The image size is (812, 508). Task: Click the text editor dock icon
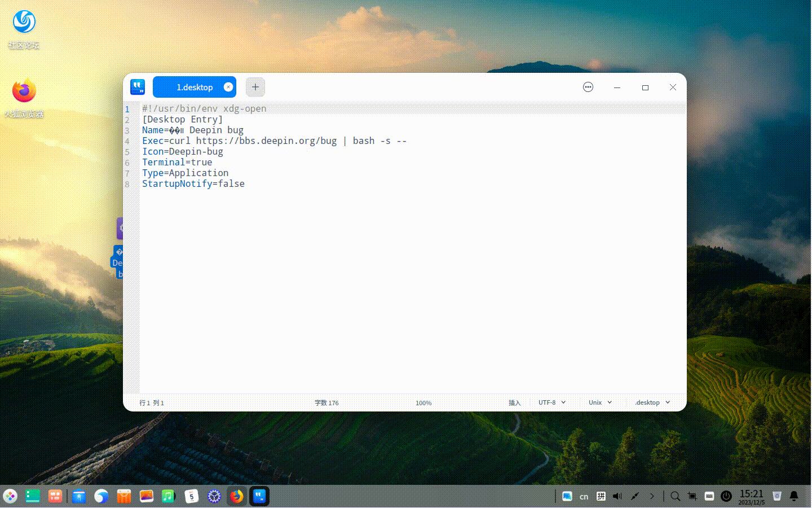coord(259,496)
